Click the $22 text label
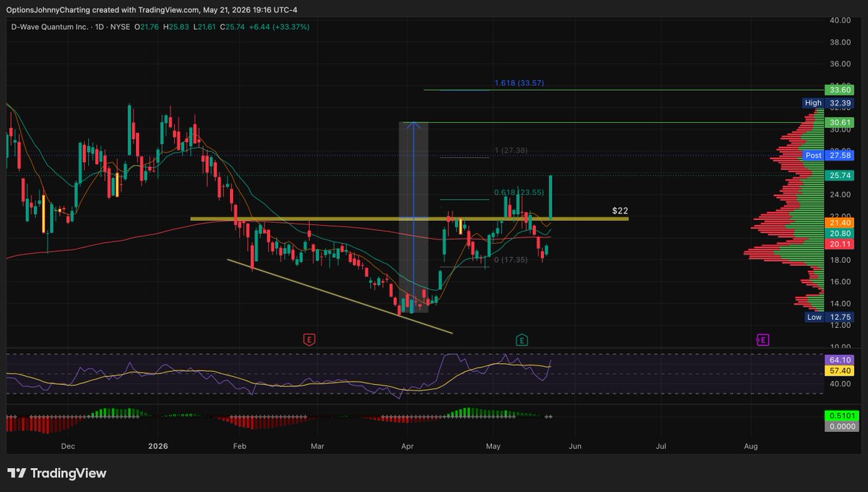The image size is (868, 492). (x=620, y=211)
